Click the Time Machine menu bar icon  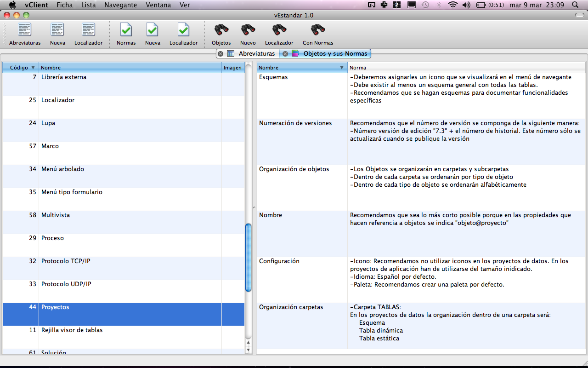coord(425,5)
